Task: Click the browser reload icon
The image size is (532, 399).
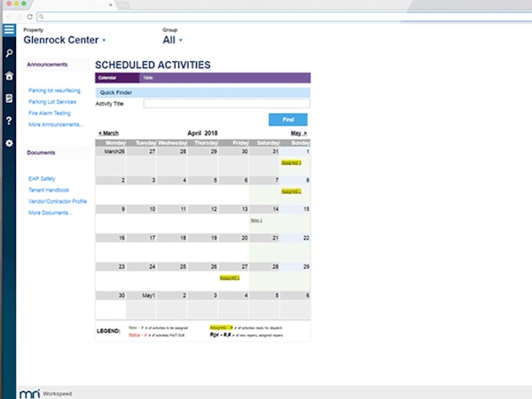Action: coord(29,17)
